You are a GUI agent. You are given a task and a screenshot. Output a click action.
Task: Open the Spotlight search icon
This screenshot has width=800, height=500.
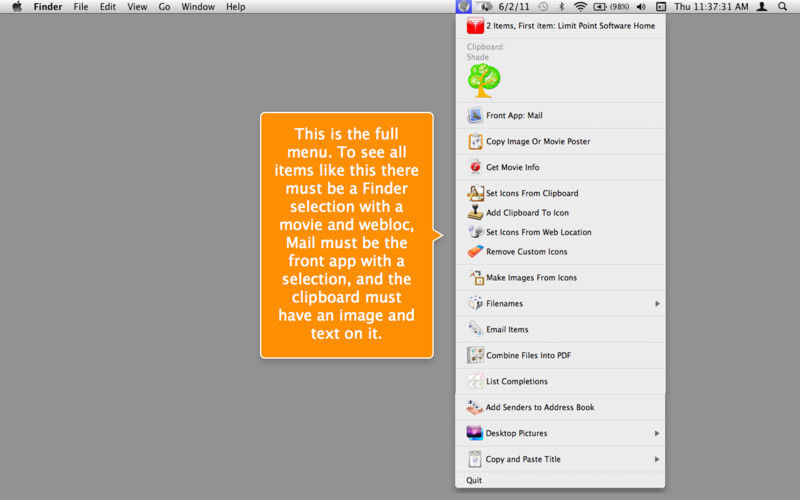pos(783,7)
